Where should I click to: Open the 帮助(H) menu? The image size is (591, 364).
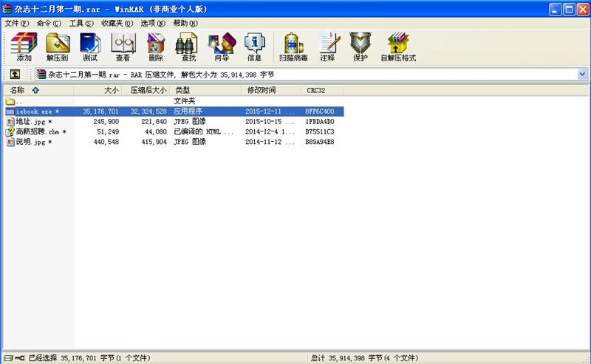point(185,24)
